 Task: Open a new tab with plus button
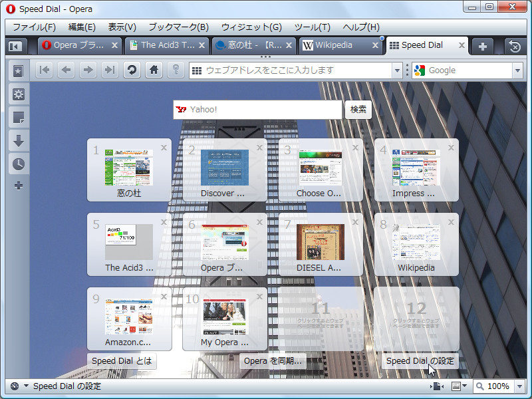[x=483, y=46]
